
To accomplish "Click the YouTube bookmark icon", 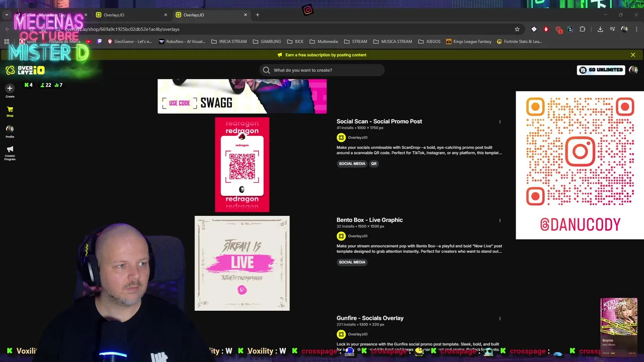I will 89,41.
